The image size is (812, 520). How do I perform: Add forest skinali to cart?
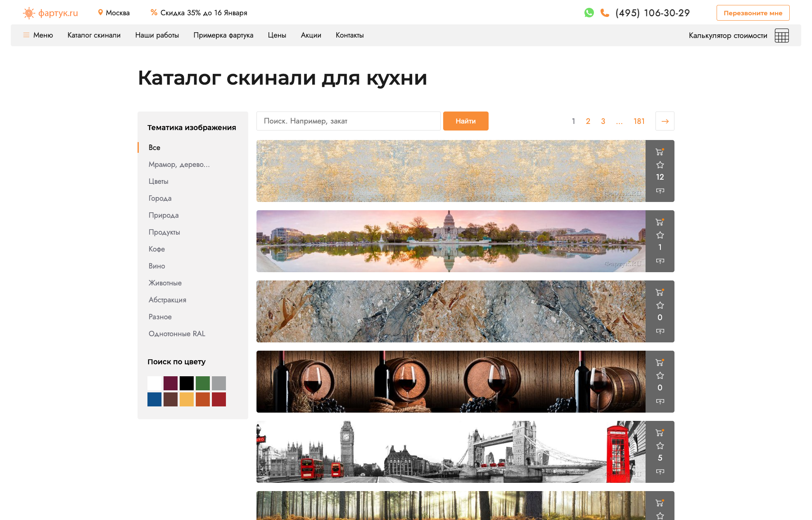point(660,503)
